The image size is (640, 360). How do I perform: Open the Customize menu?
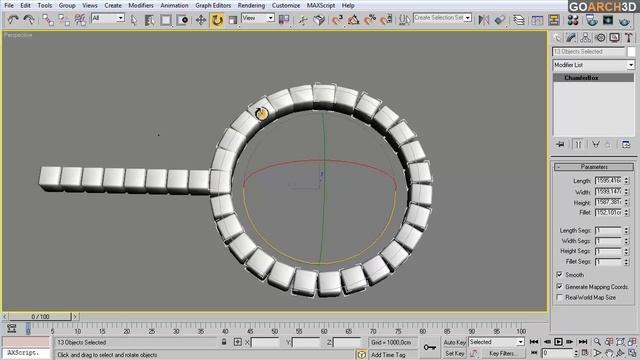pos(286,5)
